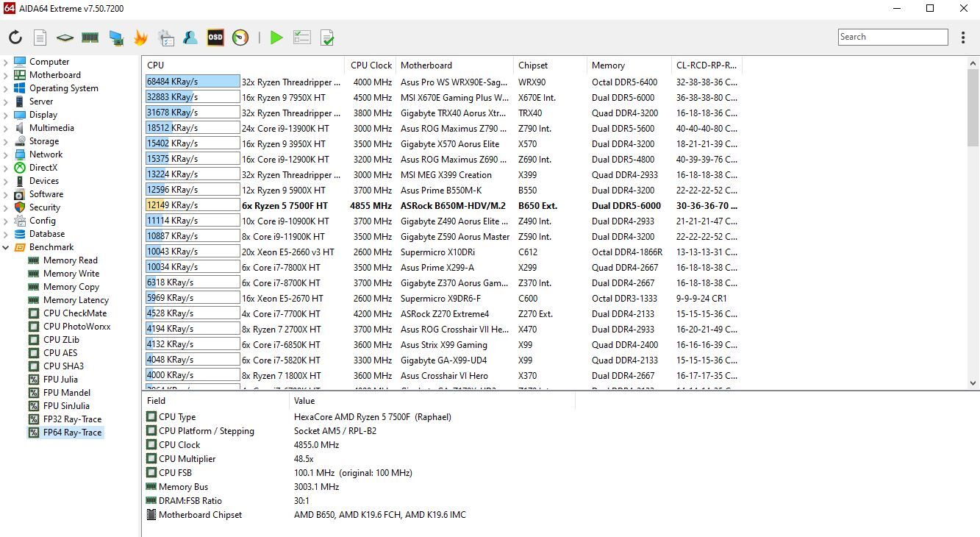Sort by CPU Clock column header
Viewport: 980px width, 537px height.
coord(371,65)
